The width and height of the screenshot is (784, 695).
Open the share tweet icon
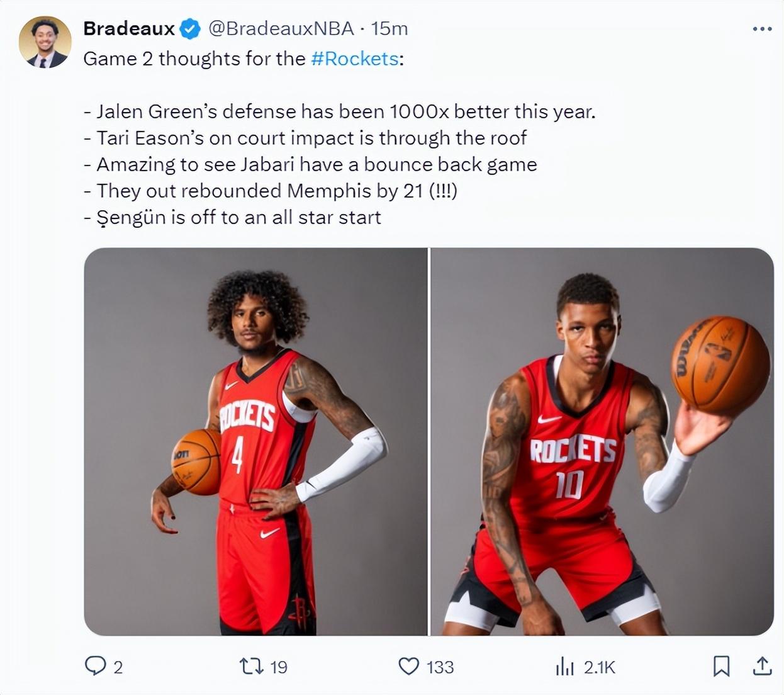point(762,665)
